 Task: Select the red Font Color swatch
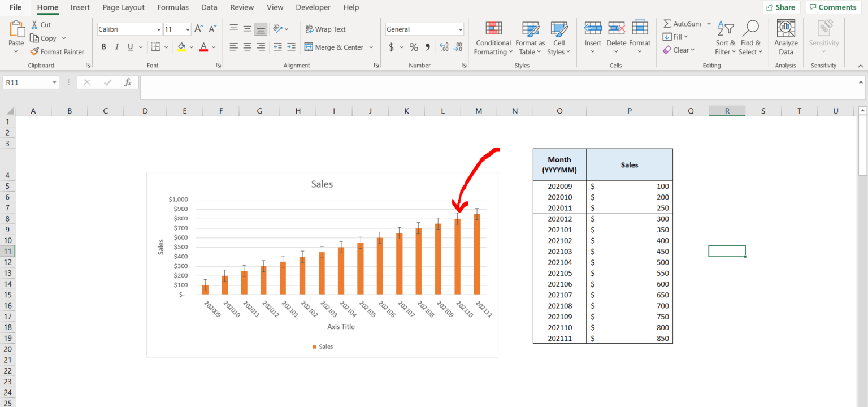(x=203, y=47)
